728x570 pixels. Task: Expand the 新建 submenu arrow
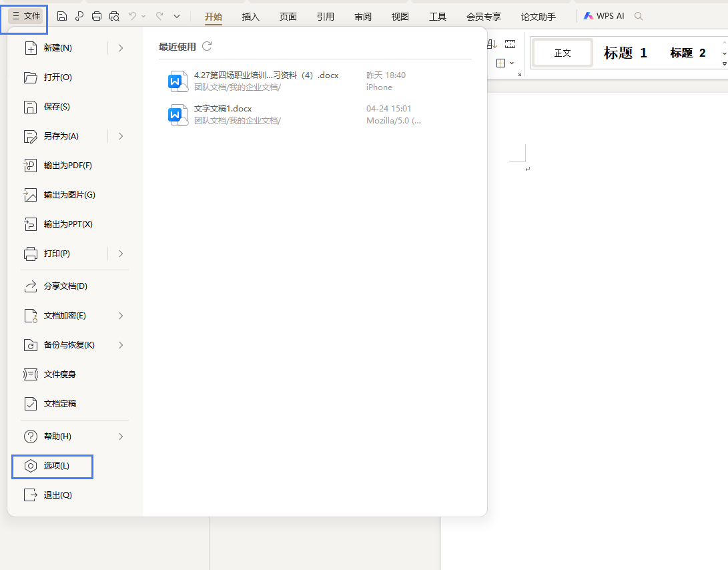pos(121,48)
